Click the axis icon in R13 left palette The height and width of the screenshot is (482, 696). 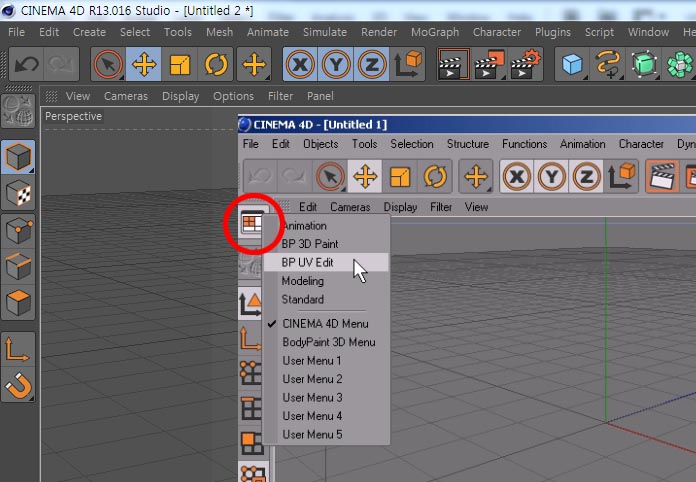click(18, 350)
